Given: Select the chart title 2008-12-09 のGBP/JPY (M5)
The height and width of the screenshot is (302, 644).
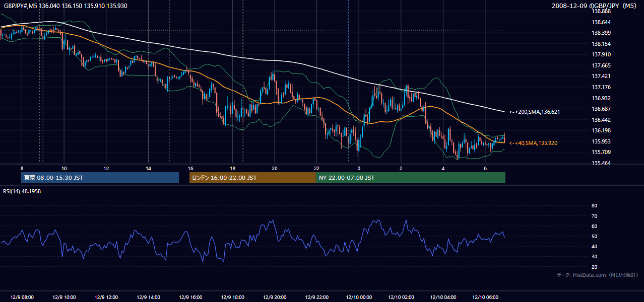Looking at the screenshot, I should 595,6.
